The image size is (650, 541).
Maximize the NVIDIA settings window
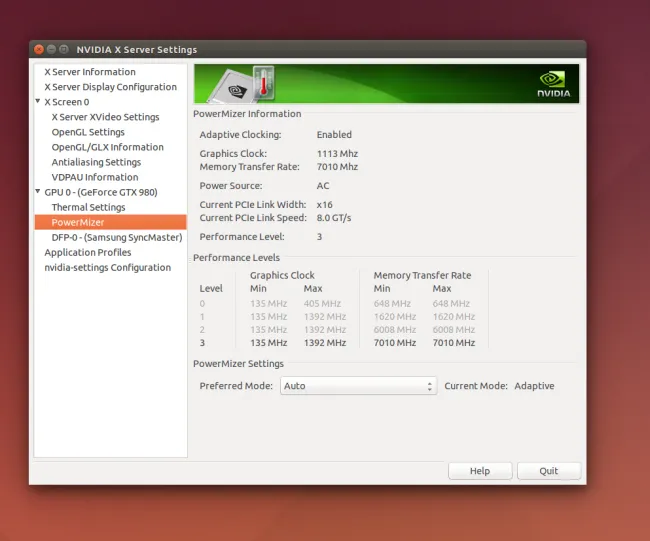click(64, 49)
